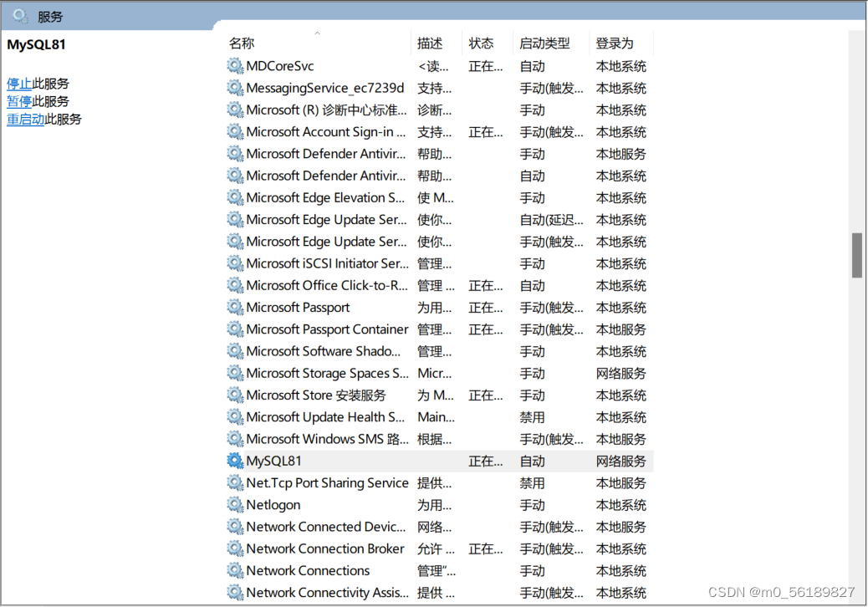Click the 停止此服务 link to stop MySQL81
The width and height of the screenshot is (868, 607).
tap(18, 84)
